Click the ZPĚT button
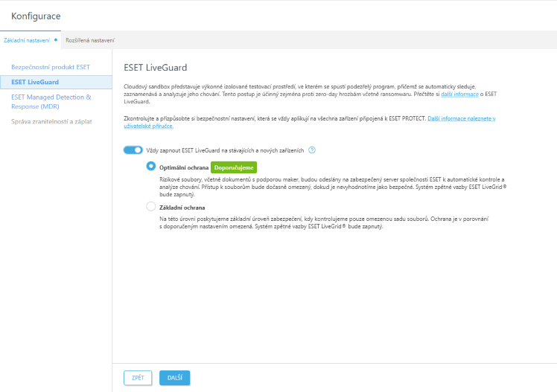This screenshot has height=392, width=557. (138, 378)
